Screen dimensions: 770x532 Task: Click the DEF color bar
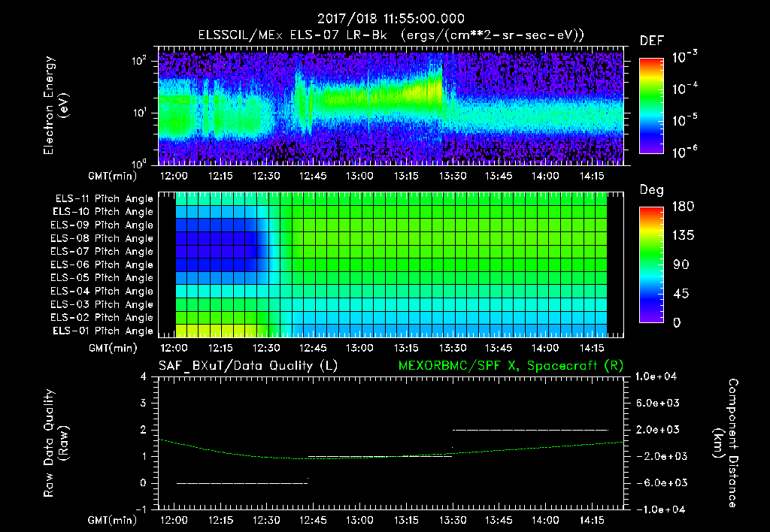(651, 105)
